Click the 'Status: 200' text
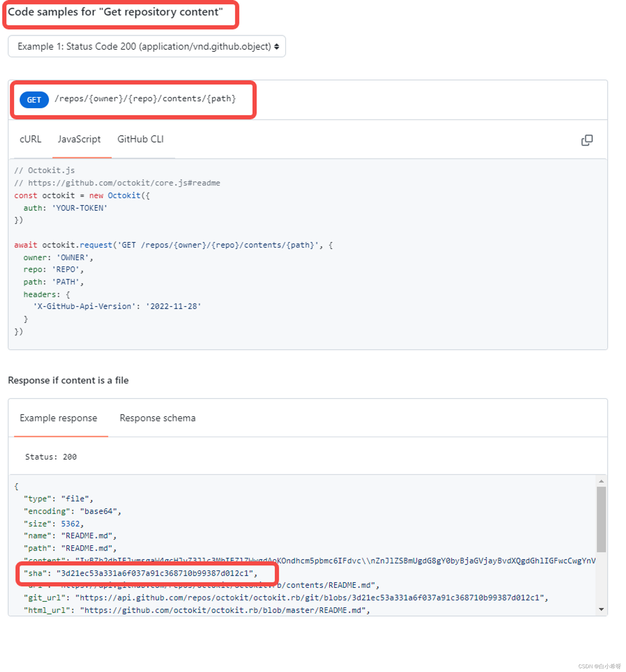Screen dimensions: 626x672 click(x=51, y=457)
